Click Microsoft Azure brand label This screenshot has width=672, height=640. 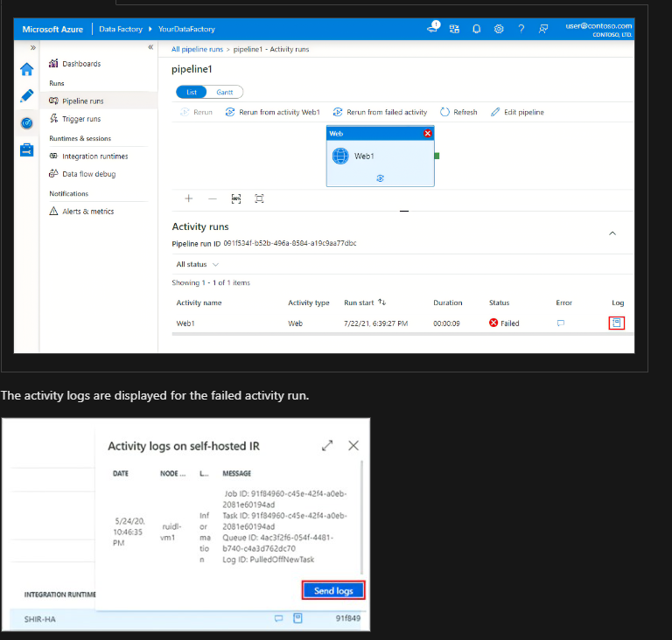tap(52, 29)
